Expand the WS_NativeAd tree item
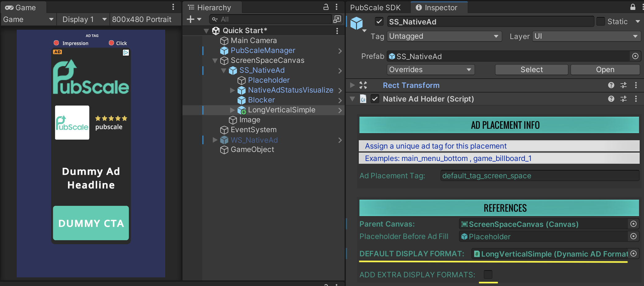This screenshot has height=286, width=644. coord(215,140)
